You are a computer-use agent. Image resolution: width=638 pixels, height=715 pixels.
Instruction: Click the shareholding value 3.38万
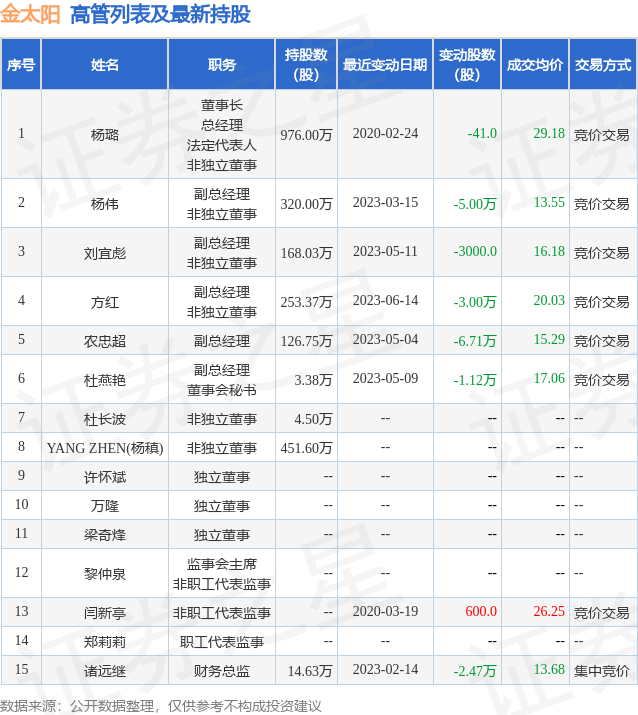click(x=313, y=379)
